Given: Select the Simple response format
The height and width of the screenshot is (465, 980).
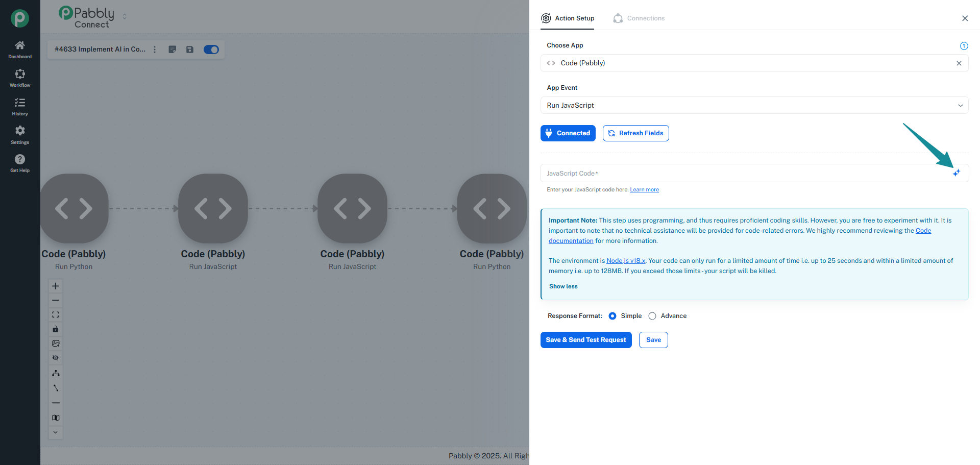Looking at the screenshot, I should [612, 316].
